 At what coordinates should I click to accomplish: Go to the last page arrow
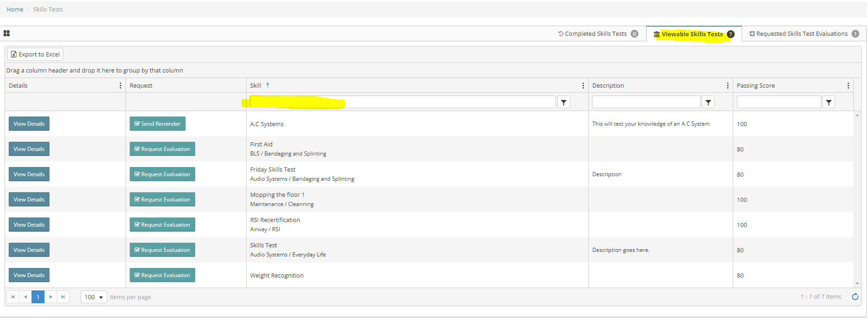pyautogui.click(x=63, y=297)
